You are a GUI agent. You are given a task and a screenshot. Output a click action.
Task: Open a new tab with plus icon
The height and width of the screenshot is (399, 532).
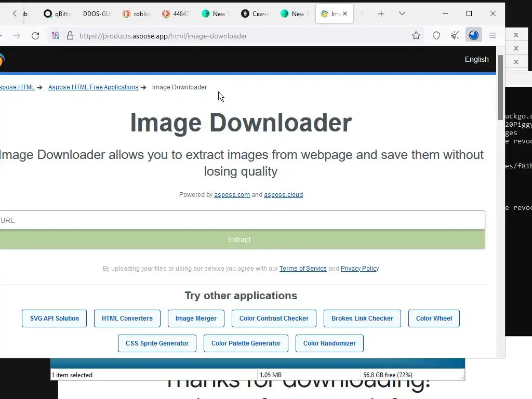(x=381, y=14)
